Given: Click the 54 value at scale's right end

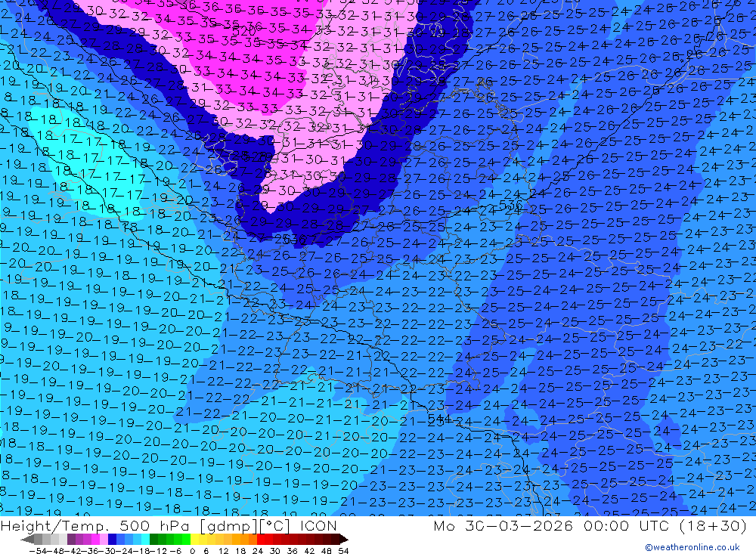Looking at the screenshot, I should tap(343, 551).
